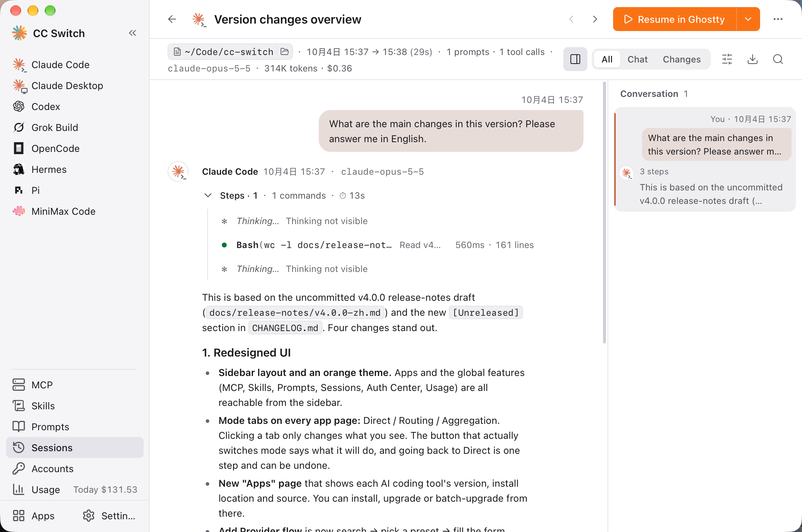Go back with the left arrow
Image resolution: width=802 pixels, height=532 pixels.
coord(172,19)
